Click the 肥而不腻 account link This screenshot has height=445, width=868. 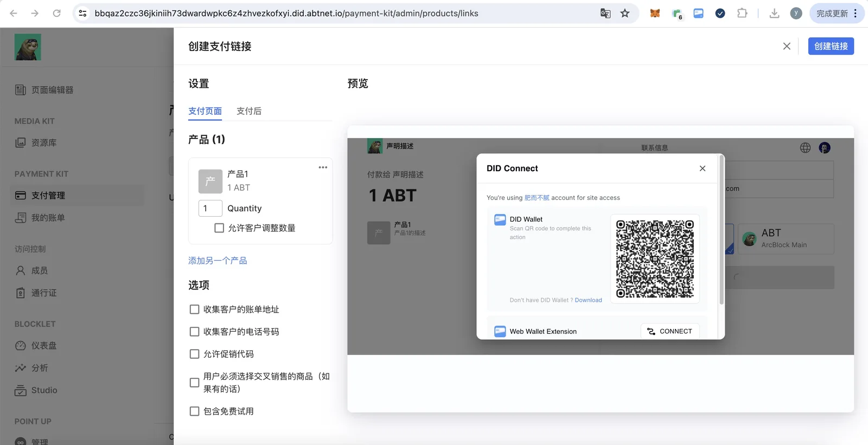point(537,198)
